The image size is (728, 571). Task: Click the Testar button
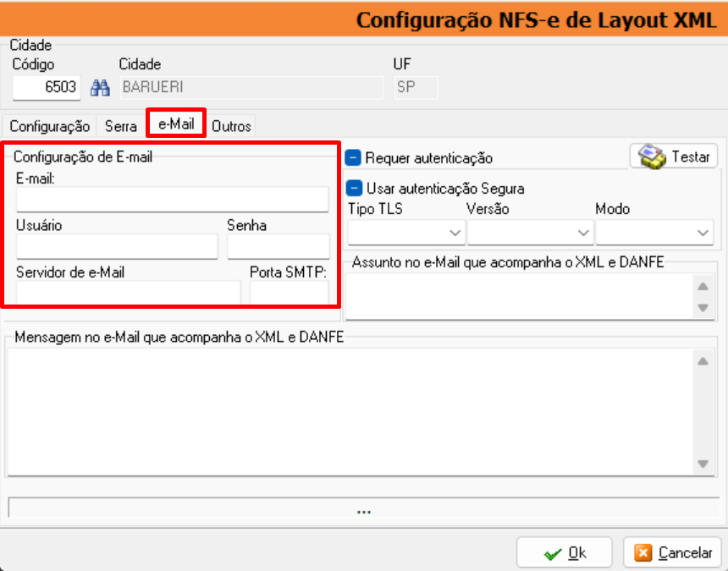point(674,156)
